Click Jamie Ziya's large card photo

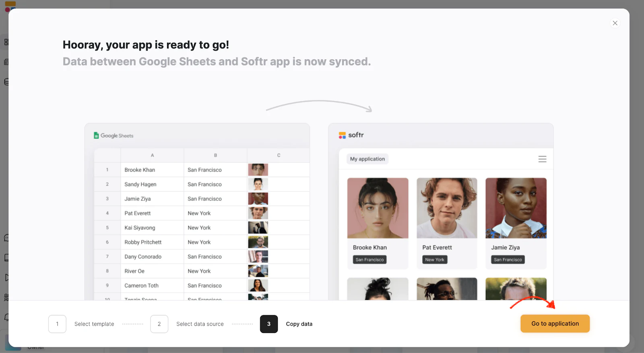pos(516,208)
